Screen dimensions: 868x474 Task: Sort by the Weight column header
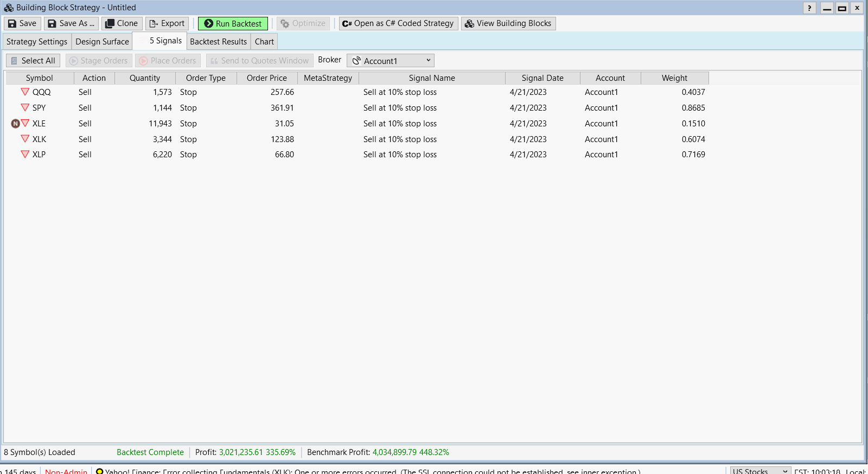point(674,78)
